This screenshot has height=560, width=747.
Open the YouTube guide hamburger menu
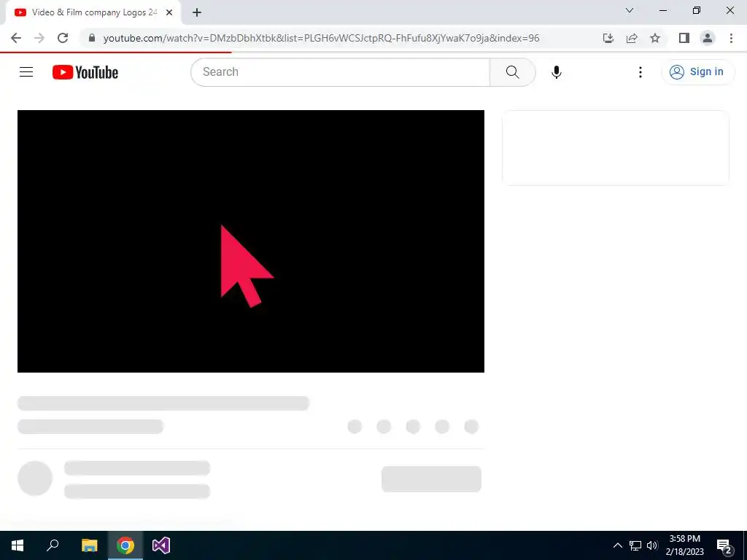26,72
